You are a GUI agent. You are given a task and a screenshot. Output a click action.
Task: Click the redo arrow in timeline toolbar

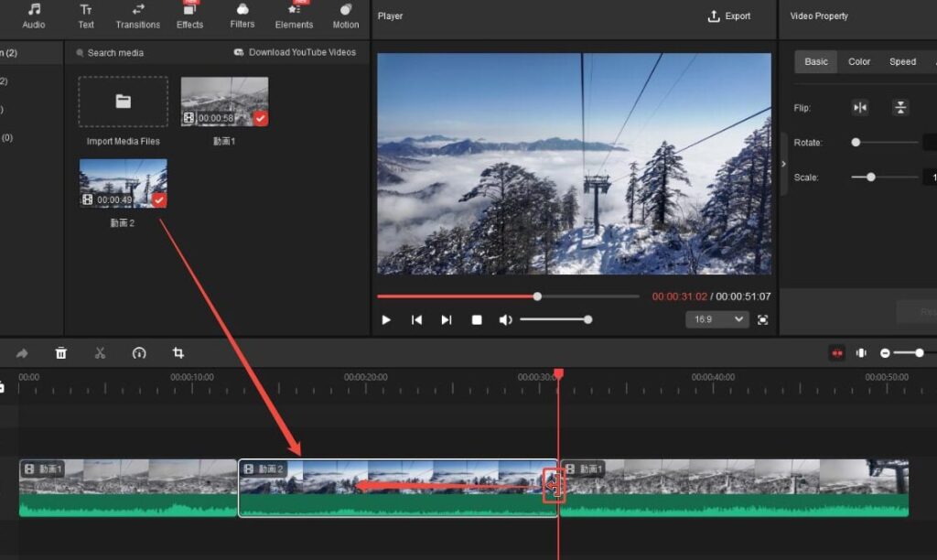[22, 353]
